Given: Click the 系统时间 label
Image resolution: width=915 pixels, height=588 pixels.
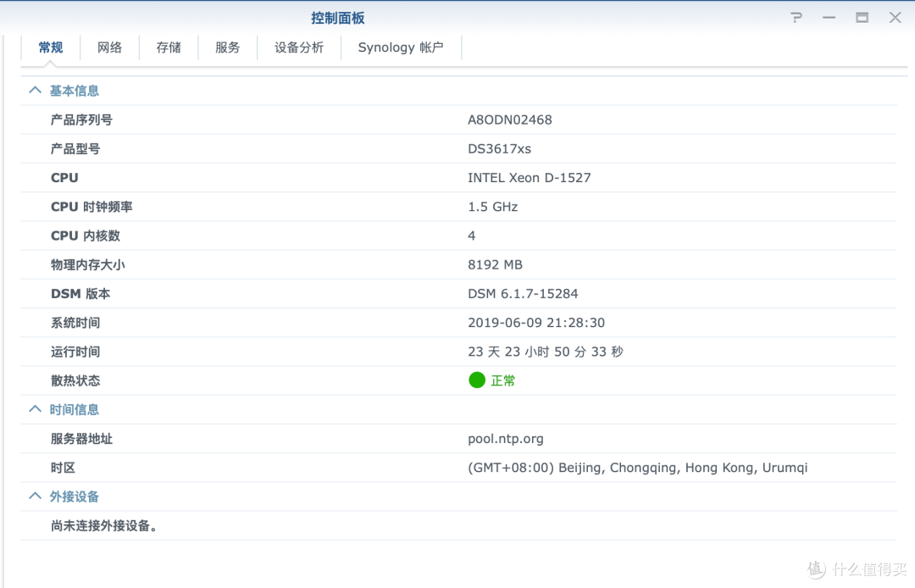Looking at the screenshot, I should pyautogui.click(x=75, y=323).
